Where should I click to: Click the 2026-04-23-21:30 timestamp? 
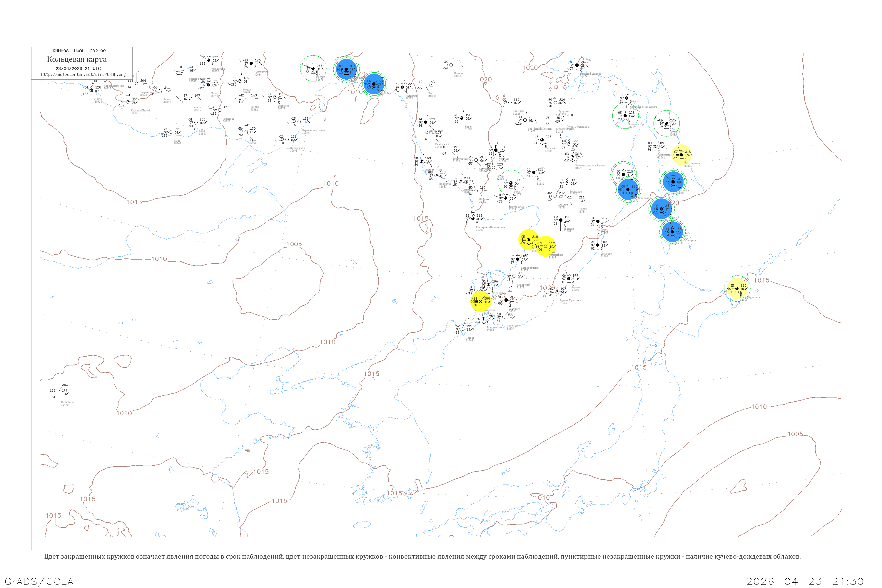[805, 582]
